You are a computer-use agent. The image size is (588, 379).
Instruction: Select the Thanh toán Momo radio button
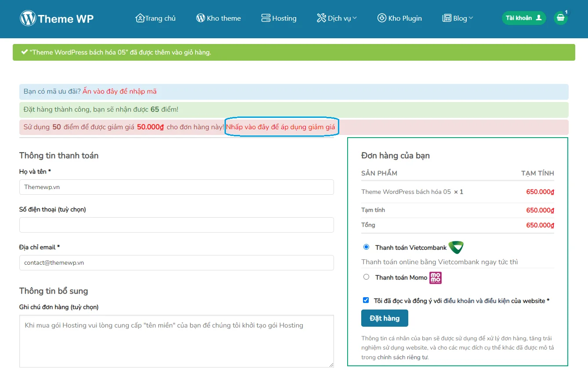pyautogui.click(x=366, y=277)
